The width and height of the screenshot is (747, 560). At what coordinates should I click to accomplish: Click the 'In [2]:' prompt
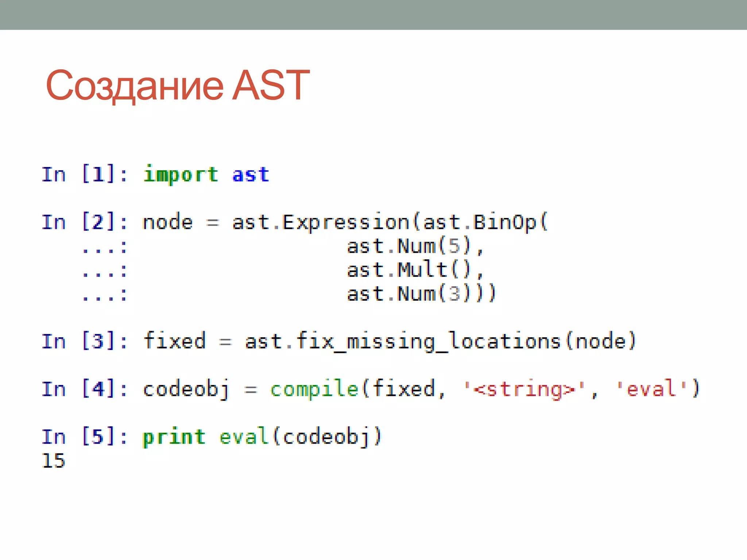pos(85,222)
